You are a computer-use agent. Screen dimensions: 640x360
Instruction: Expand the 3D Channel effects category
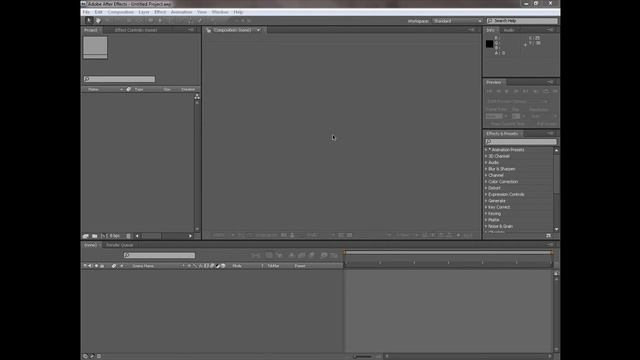[x=486, y=156]
